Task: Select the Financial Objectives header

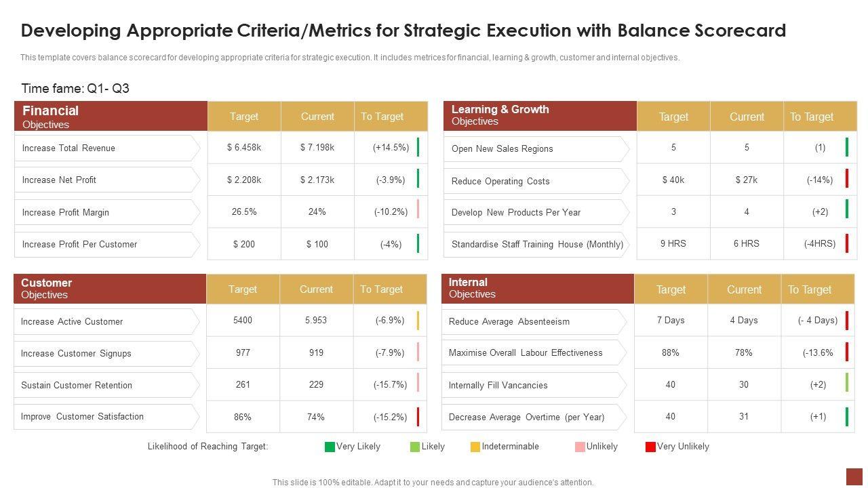Action: tap(111, 116)
